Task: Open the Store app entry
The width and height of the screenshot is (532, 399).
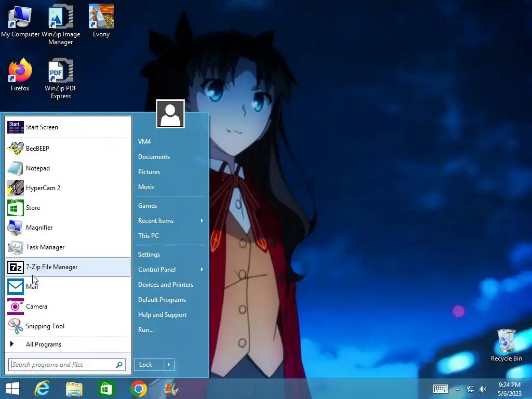Action: [x=68, y=208]
